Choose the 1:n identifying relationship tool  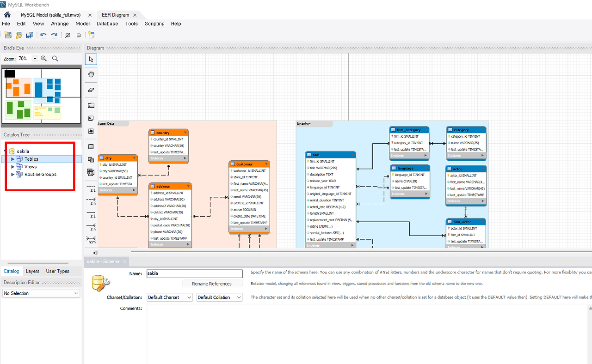point(91,227)
